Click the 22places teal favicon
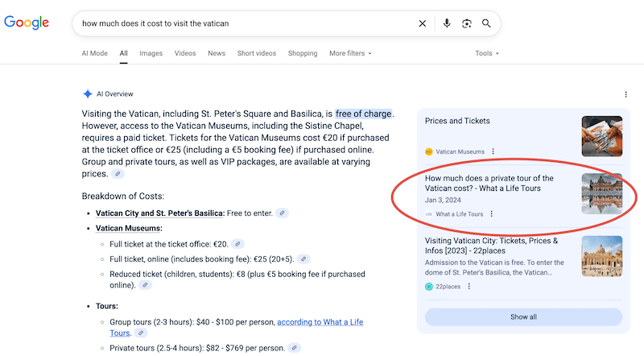Image resolution: width=644 pixels, height=356 pixels. tap(429, 287)
